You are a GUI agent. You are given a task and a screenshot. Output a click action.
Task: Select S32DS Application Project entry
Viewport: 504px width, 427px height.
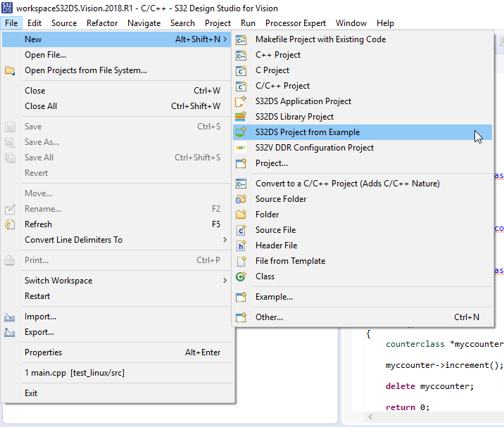(363, 101)
